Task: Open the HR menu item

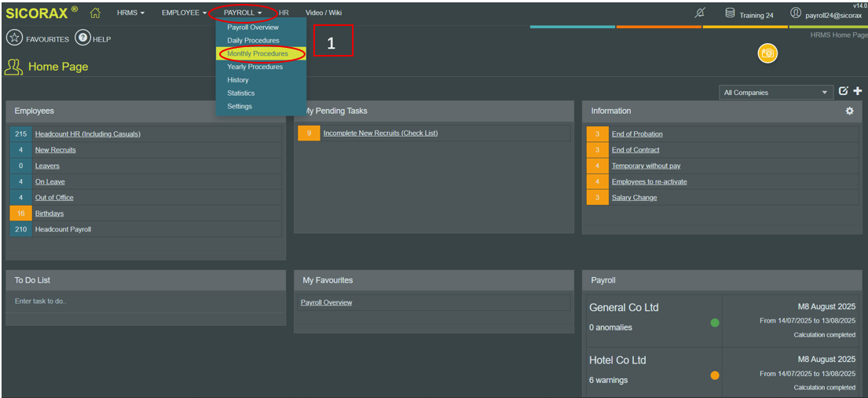Action: (x=284, y=13)
